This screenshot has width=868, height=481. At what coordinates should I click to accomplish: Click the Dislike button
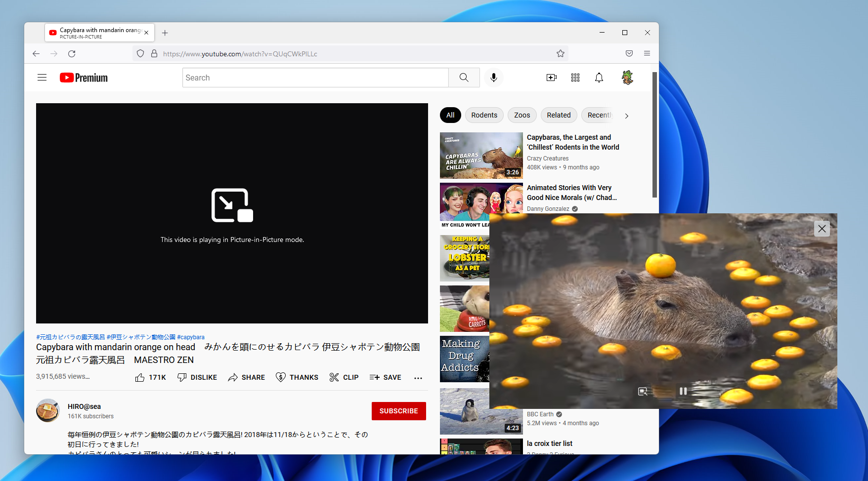point(197,377)
